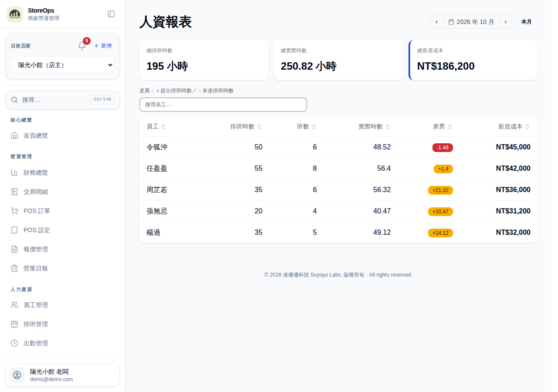Open notifications bell with 9 badge
This screenshot has width=558, height=392.
tap(82, 46)
